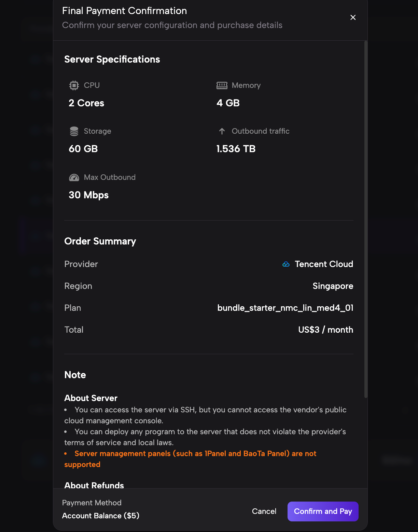Click the 2 Cores CPU value
The width and height of the screenshot is (418, 532).
(86, 103)
